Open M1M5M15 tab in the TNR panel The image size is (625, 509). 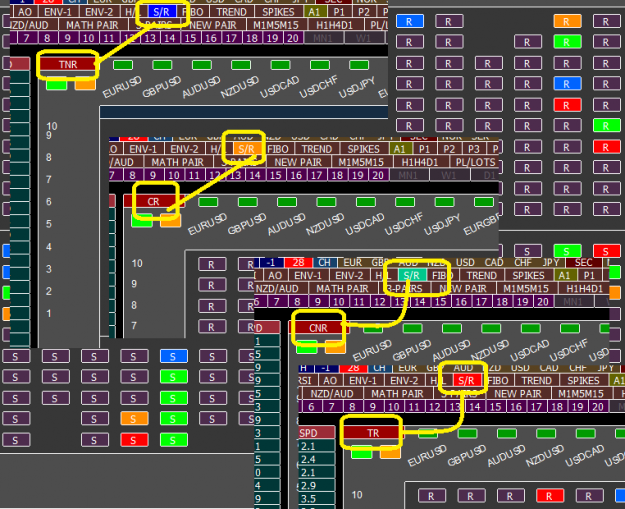pos(276,25)
